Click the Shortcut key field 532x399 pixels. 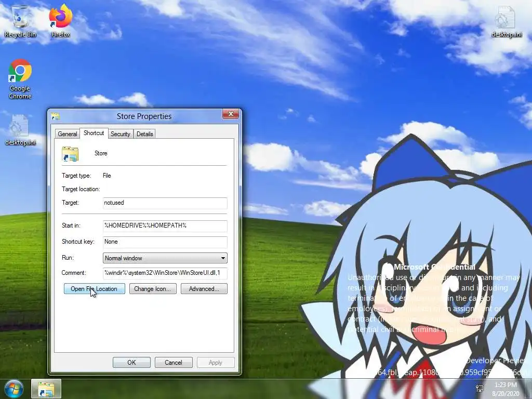(x=165, y=242)
